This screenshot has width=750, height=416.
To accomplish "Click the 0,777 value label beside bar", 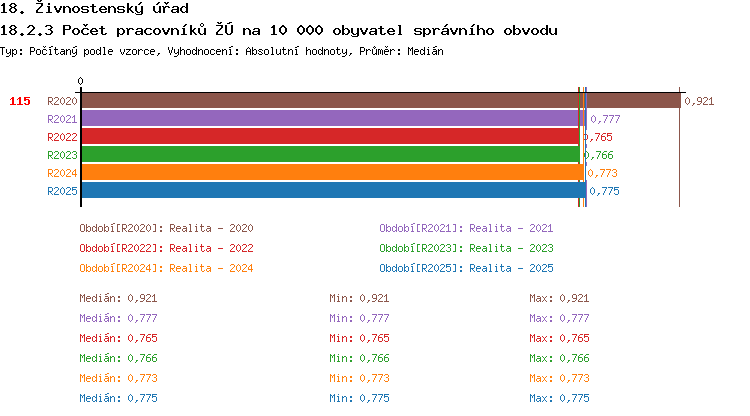I will [605, 119].
